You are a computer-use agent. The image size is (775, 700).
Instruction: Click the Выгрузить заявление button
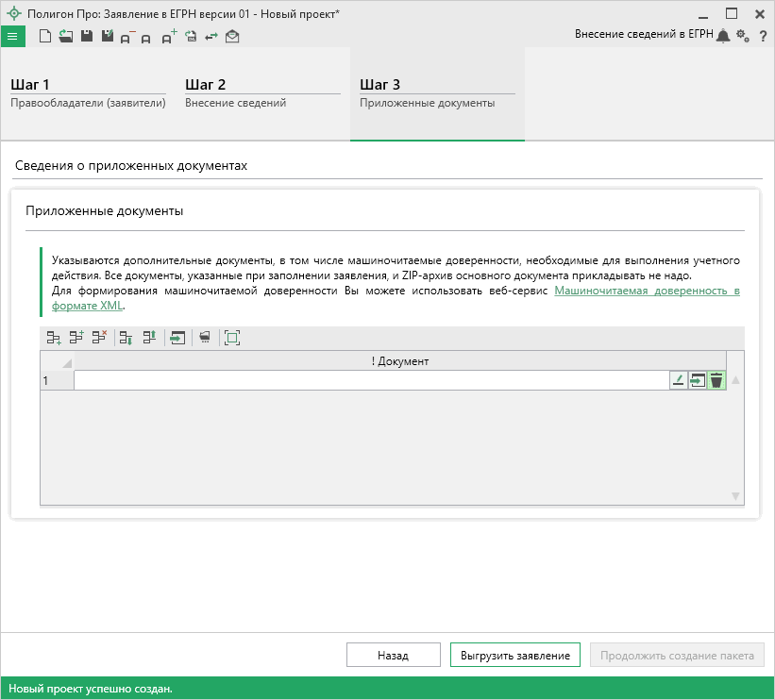[x=515, y=656]
